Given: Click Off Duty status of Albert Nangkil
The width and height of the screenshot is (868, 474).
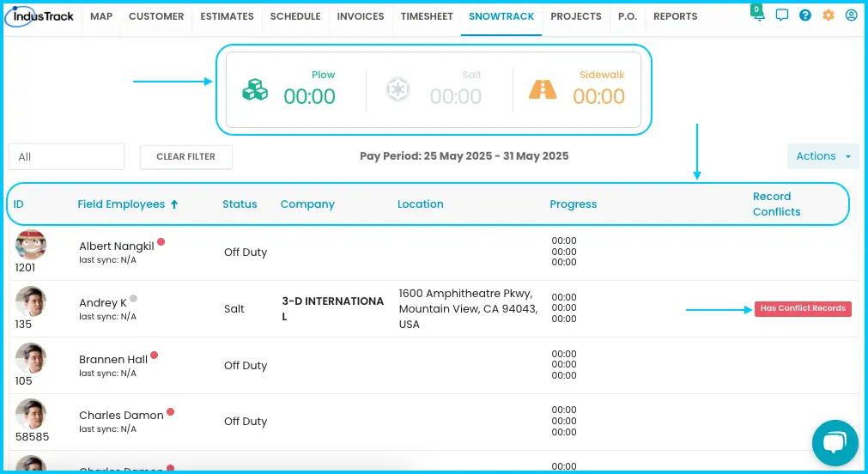Looking at the screenshot, I should pos(246,252).
